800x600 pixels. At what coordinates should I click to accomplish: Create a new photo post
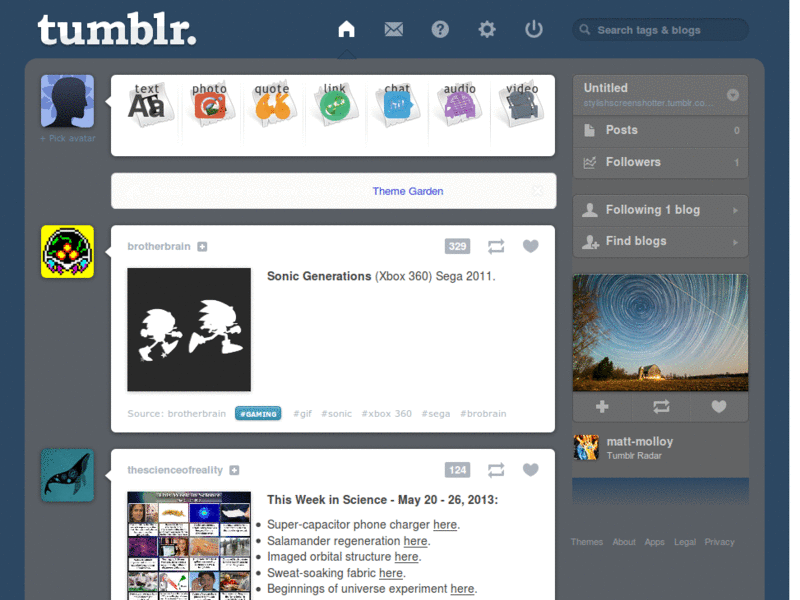click(210, 105)
